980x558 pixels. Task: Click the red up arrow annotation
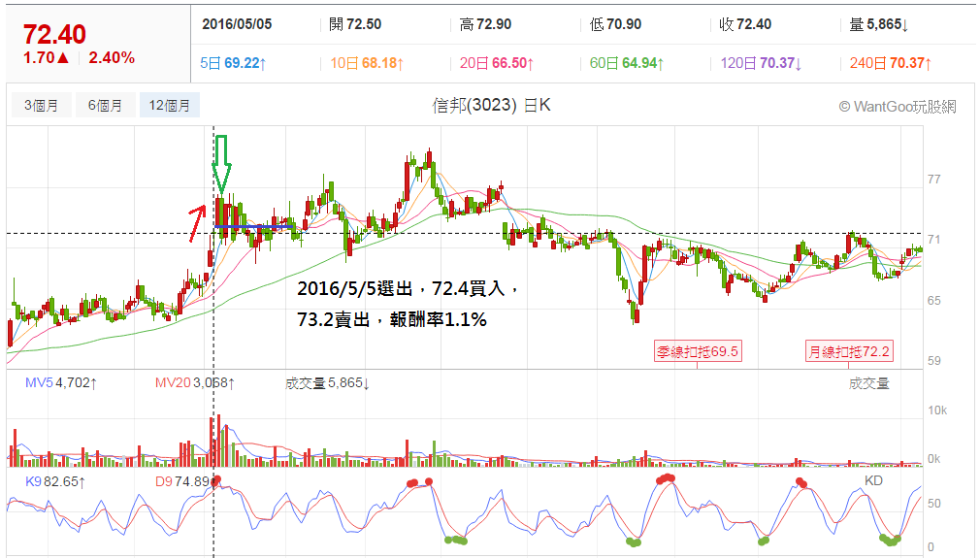click(198, 222)
